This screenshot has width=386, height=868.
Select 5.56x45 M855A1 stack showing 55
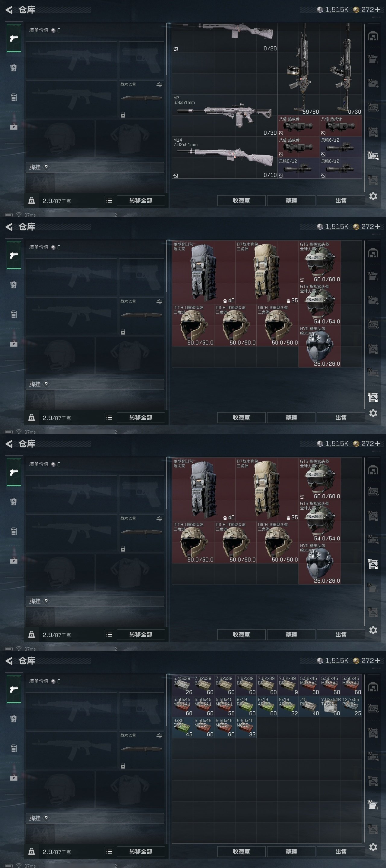(x=225, y=706)
